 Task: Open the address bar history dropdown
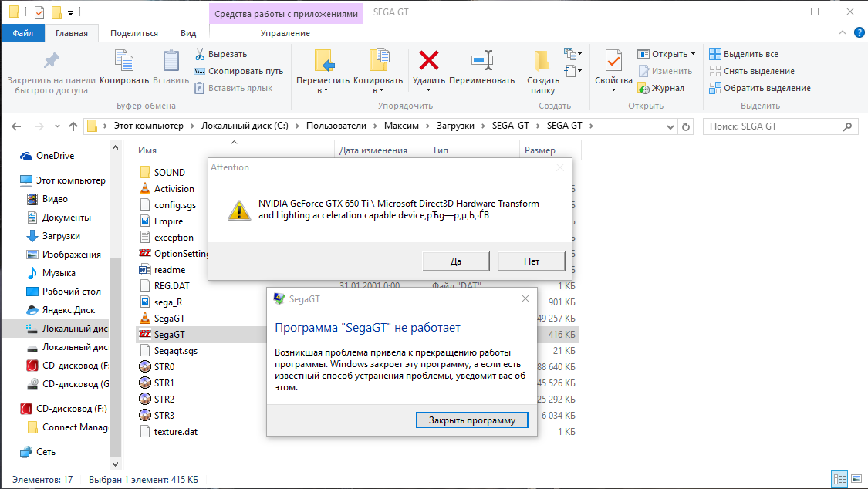pyautogui.click(x=670, y=126)
